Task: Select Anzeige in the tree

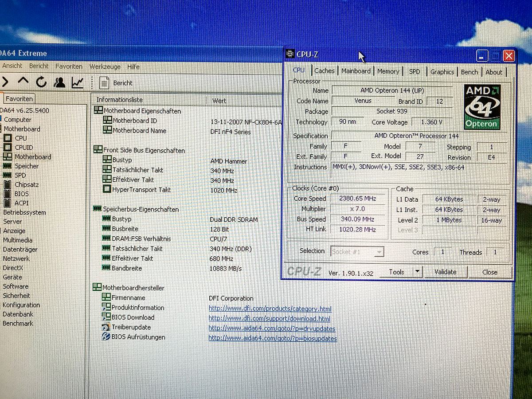Action: pos(14,231)
